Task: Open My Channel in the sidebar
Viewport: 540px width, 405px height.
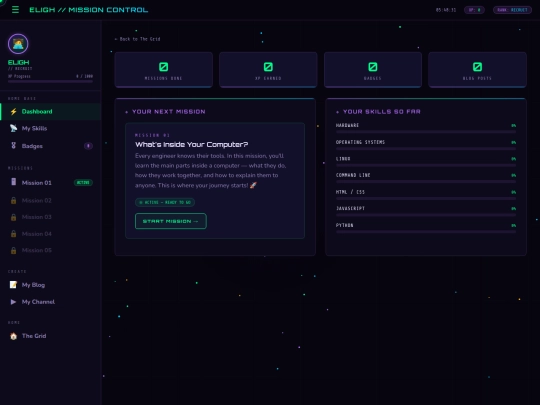Action: tap(51, 302)
